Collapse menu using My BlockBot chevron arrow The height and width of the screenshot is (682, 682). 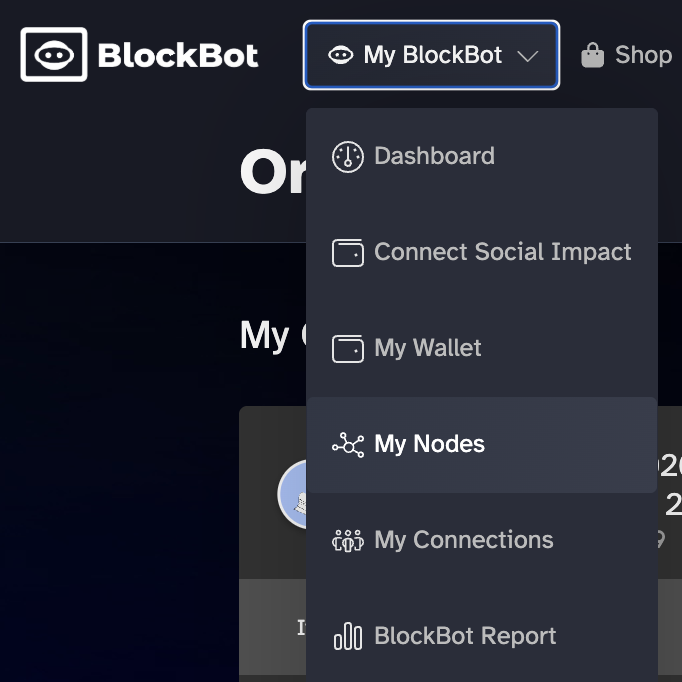click(529, 56)
